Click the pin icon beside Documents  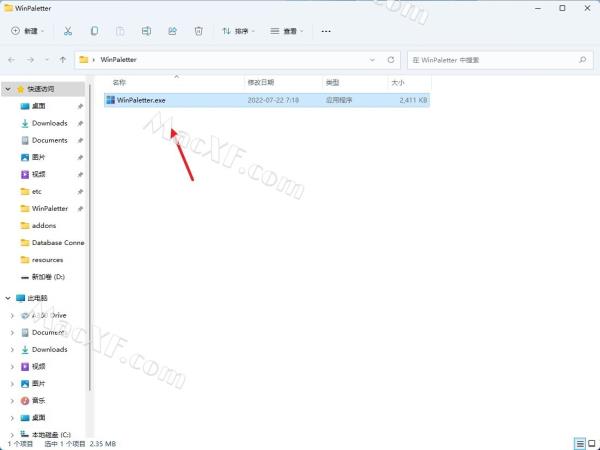coord(80,140)
